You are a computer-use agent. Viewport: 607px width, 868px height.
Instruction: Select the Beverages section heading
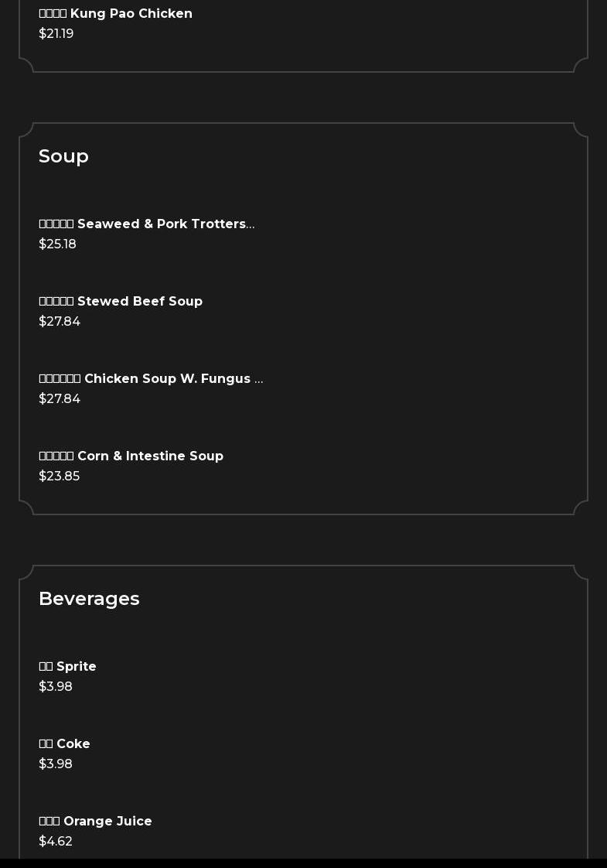coord(89,599)
